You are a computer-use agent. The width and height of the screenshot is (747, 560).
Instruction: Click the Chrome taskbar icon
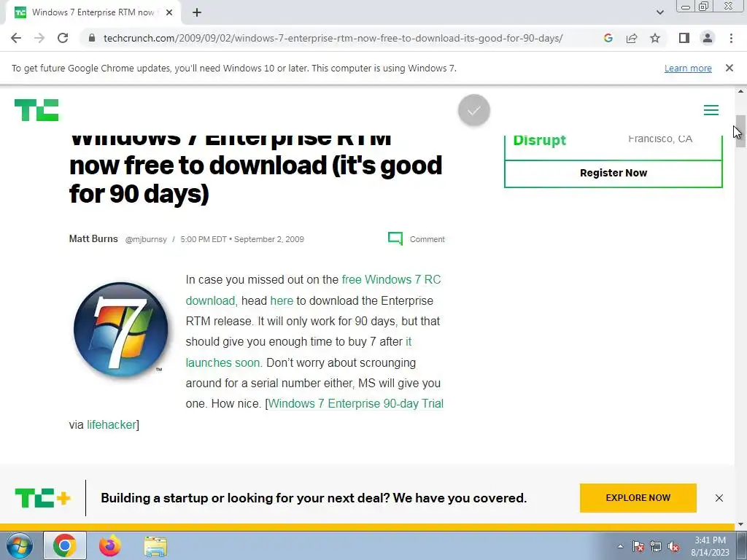tap(65, 545)
